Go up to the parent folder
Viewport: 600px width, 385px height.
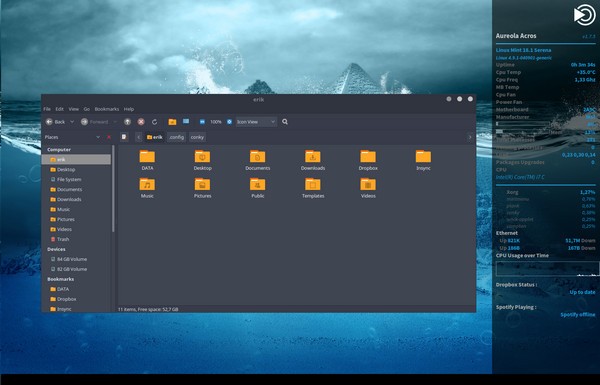click(127, 122)
